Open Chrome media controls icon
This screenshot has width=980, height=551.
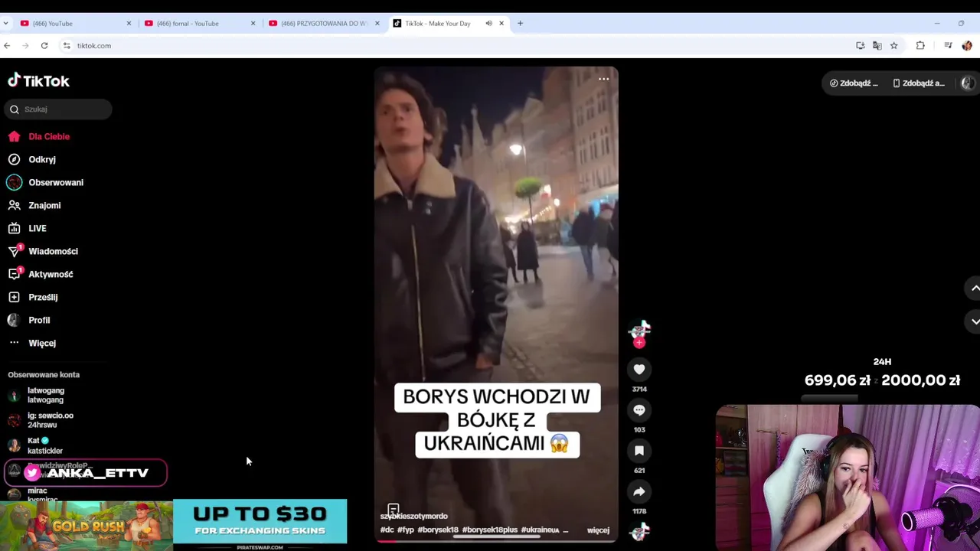pyautogui.click(x=948, y=46)
